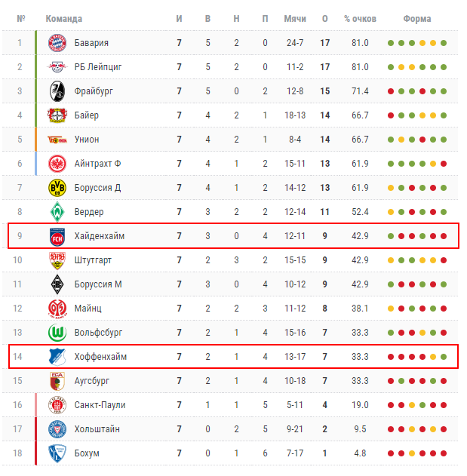Click the Eintracht Frankfurt eagle logo
This screenshot has width=467, height=476.
(58, 164)
